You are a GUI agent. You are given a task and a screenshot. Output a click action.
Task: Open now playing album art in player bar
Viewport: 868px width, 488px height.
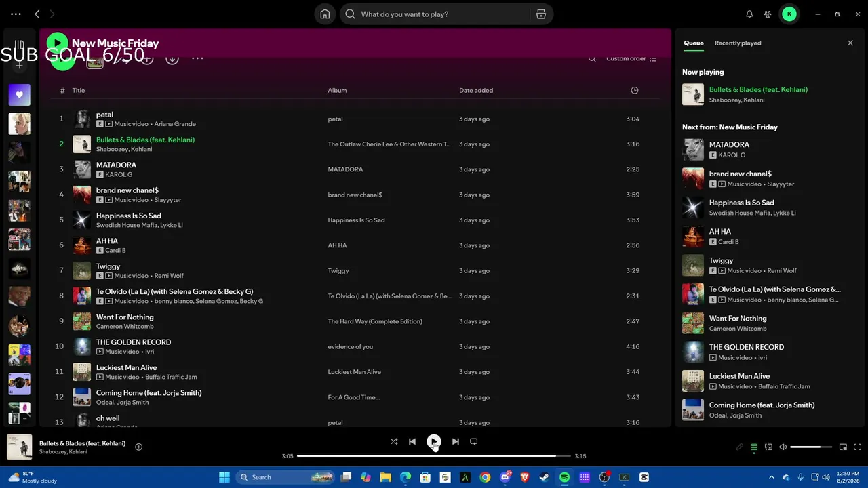pyautogui.click(x=19, y=447)
